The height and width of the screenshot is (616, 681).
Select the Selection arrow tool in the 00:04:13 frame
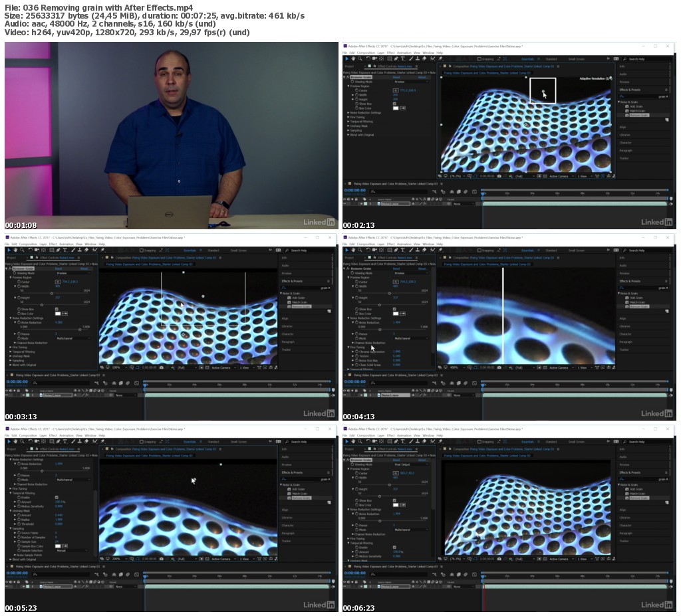pyautogui.click(x=346, y=250)
